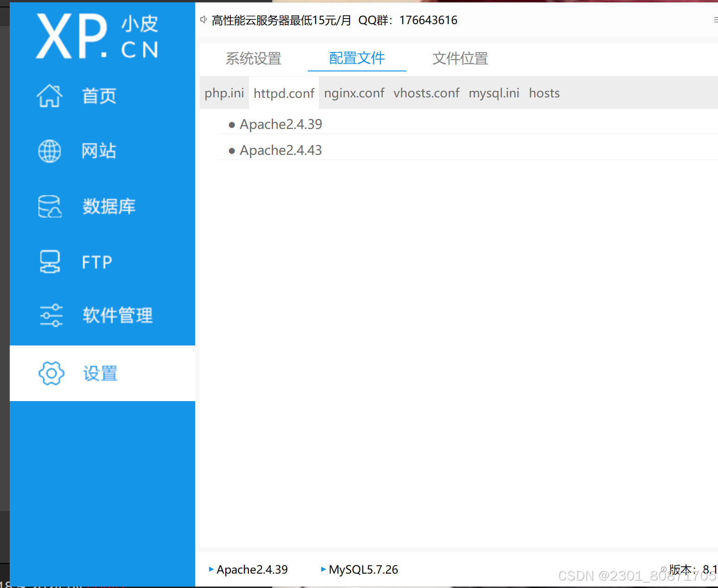
Task: Click the software management sliders icon
Action: pyautogui.click(x=51, y=315)
